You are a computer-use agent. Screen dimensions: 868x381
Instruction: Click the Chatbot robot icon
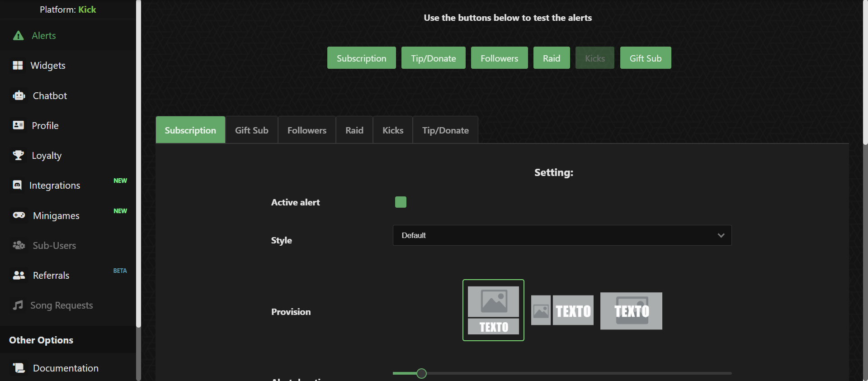pyautogui.click(x=19, y=95)
